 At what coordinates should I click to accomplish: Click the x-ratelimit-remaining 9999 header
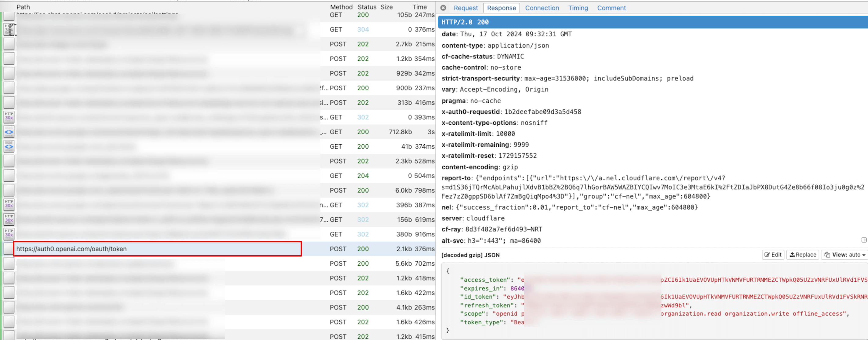[485, 145]
